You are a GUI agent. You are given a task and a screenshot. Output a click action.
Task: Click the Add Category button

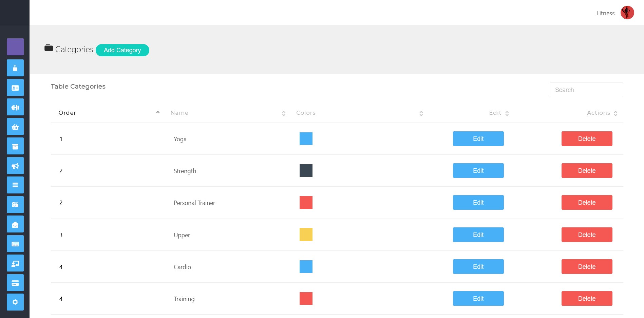[122, 50]
